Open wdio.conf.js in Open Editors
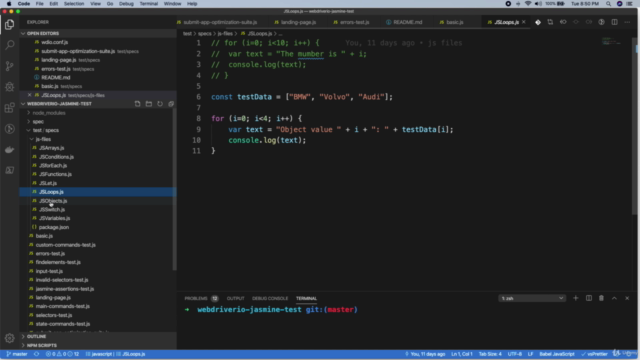The image size is (640, 360). [x=54, y=42]
